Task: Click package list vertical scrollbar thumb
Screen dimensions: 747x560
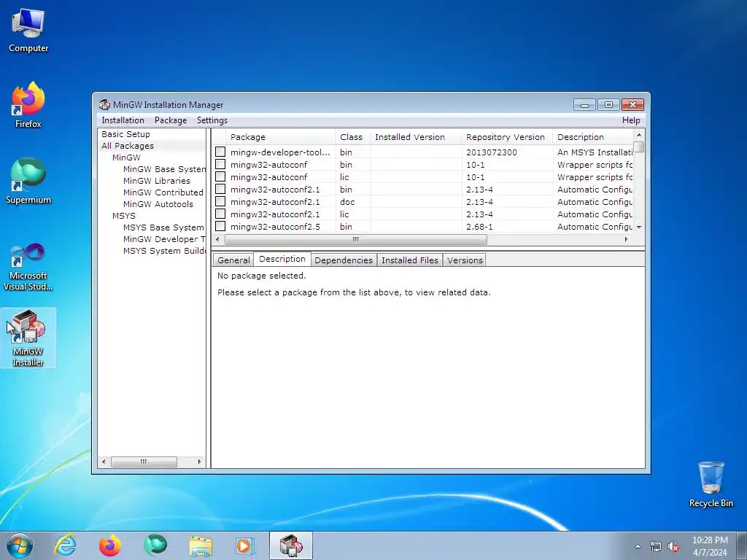Action: (639, 147)
